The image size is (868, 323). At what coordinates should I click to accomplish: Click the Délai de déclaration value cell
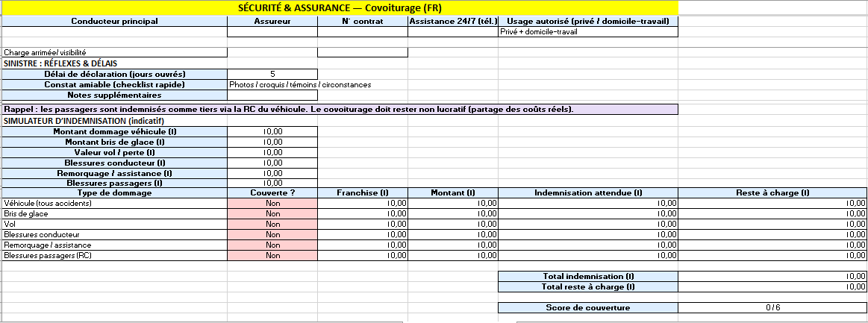pos(272,74)
